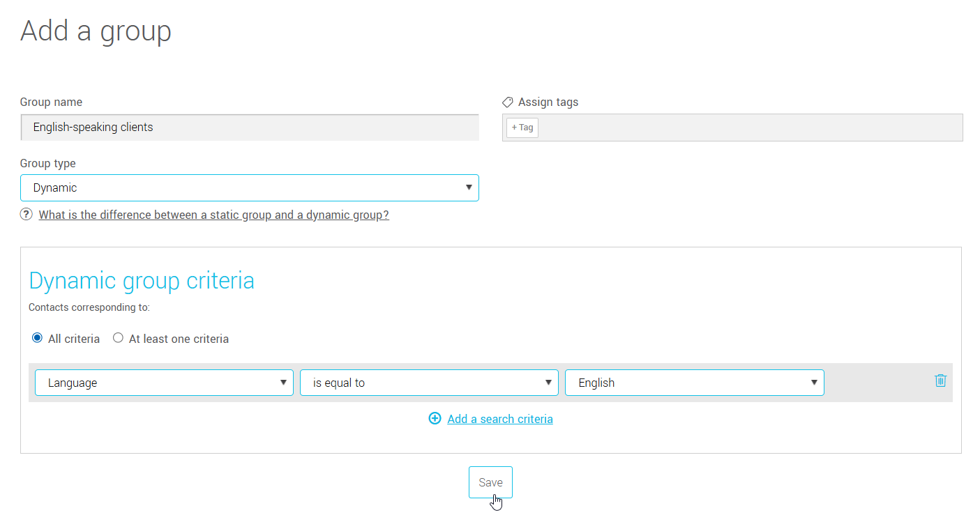Open the Group type Dynamic dropdown
The width and height of the screenshot is (980, 522).
click(249, 188)
